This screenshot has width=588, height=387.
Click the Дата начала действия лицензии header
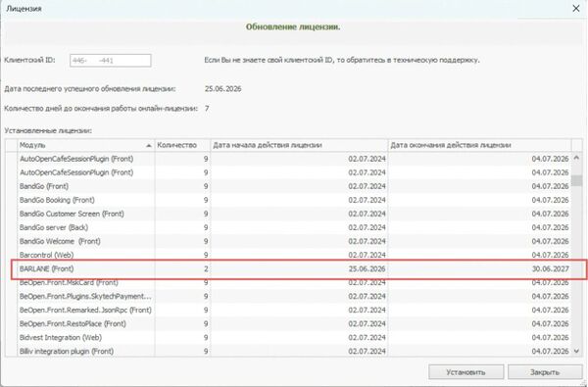point(299,145)
